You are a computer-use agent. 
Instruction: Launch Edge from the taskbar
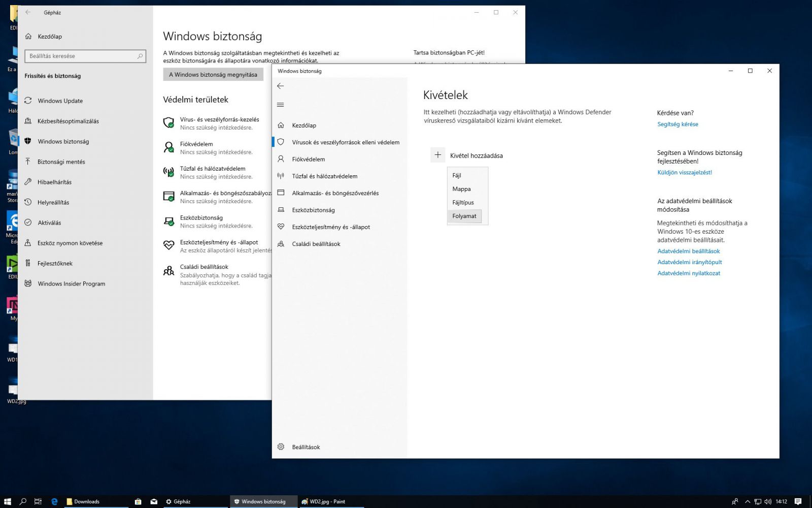point(54,501)
